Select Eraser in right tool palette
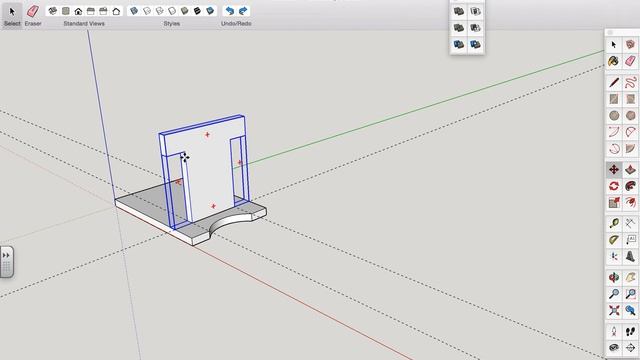Image resolution: width=640 pixels, height=360 pixels. (630, 61)
